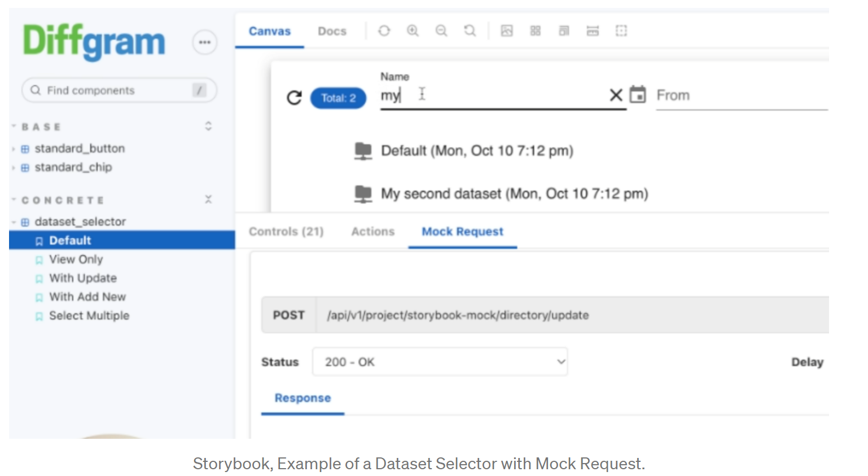Click the From date field
Viewport: 868px width, 476px height.
tap(742, 95)
